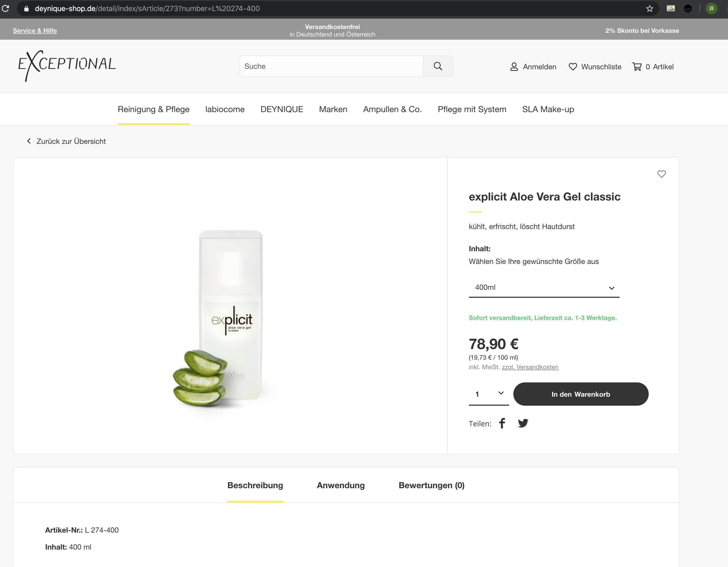Click the EXCEPTIONAL logo
Image resolution: width=728 pixels, height=567 pixels.
coord(67,66)
